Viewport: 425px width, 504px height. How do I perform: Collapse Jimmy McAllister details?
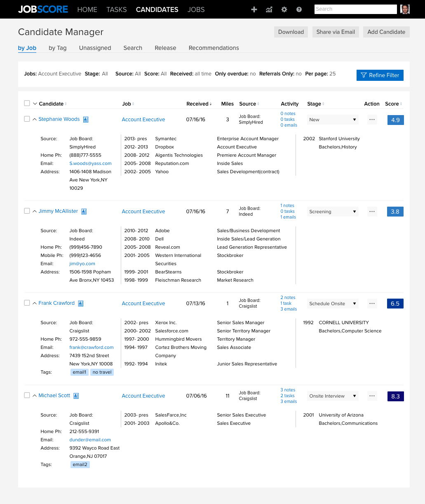click(35, 211)
